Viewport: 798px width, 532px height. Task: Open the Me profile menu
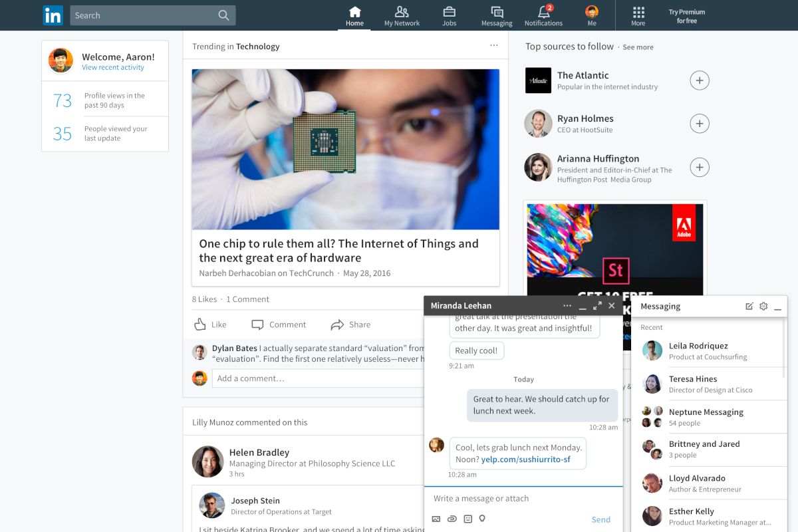pos(592,16)
